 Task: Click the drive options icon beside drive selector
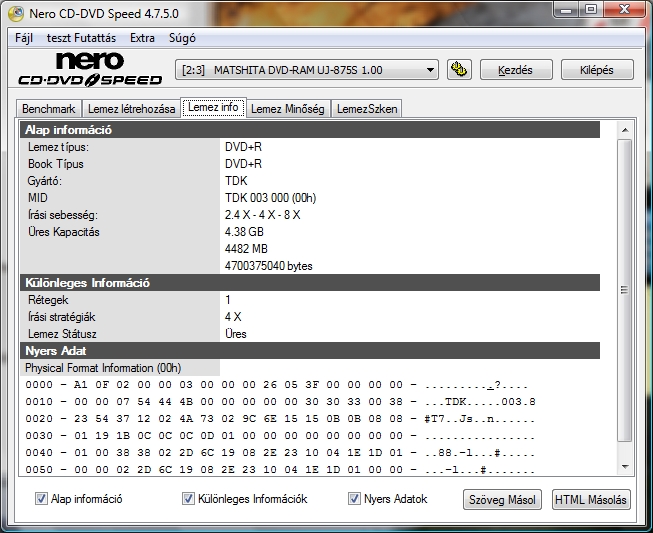point(459,70)
